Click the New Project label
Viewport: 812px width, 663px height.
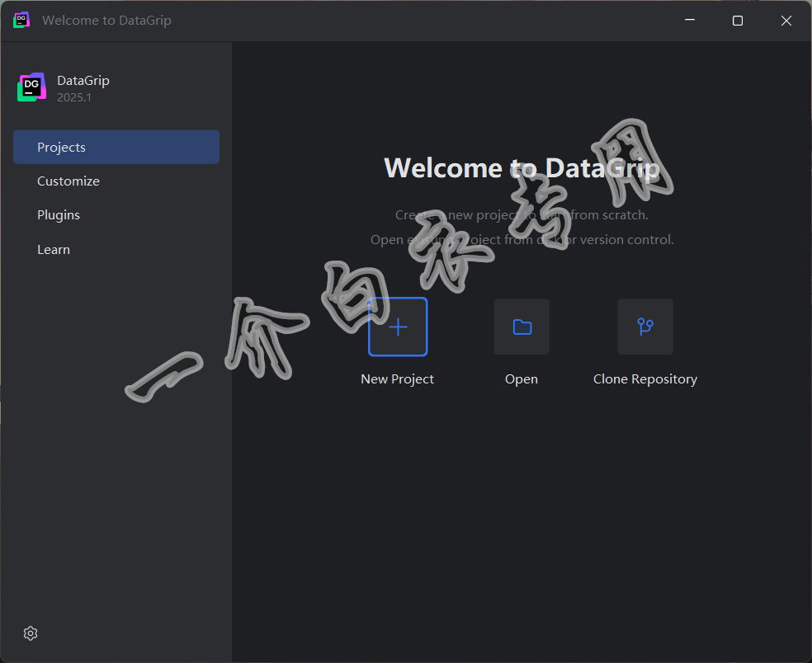[397, 379]
